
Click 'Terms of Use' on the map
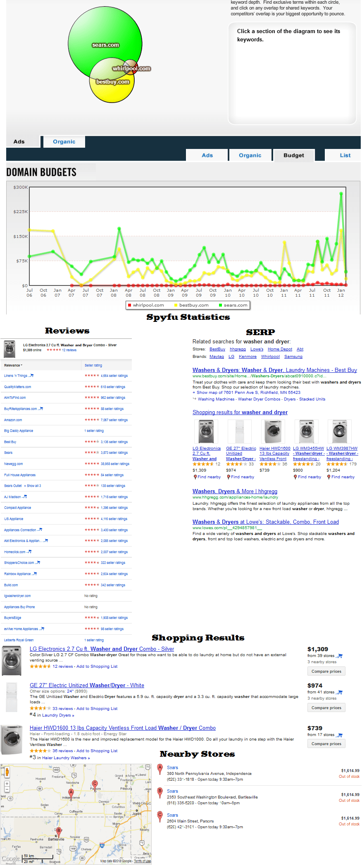tap(142, 861)
